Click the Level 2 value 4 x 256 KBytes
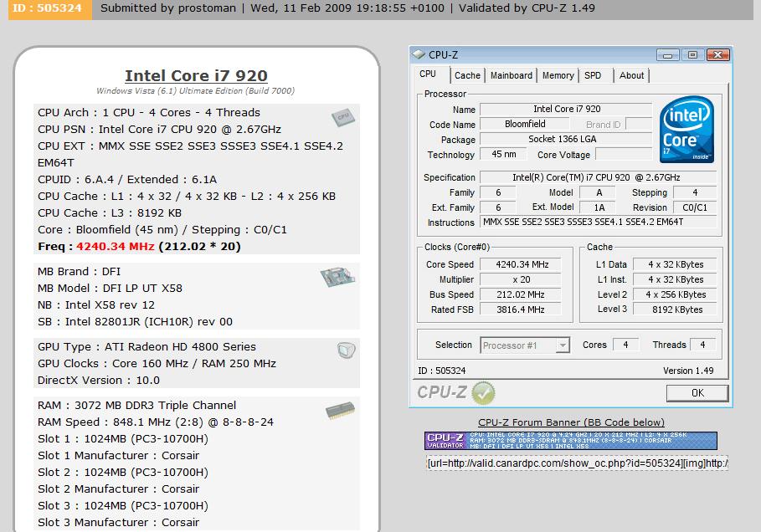The width and height of the screenshot is (761, 532). pos(675,294)
